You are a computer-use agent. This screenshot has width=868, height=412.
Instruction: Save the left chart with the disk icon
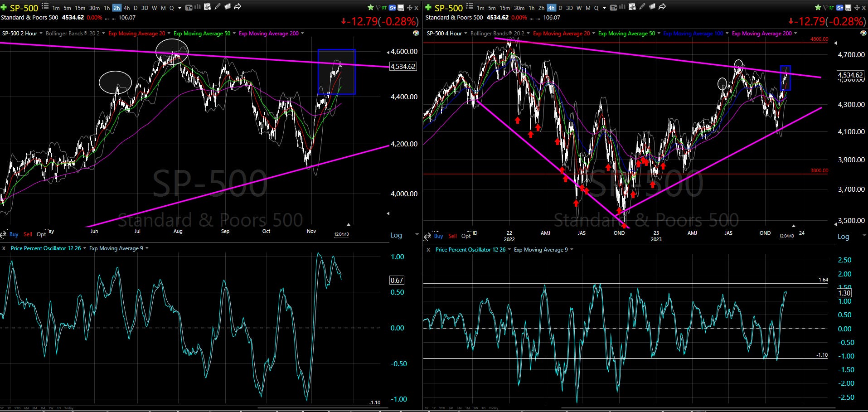(x=401, y=8)
